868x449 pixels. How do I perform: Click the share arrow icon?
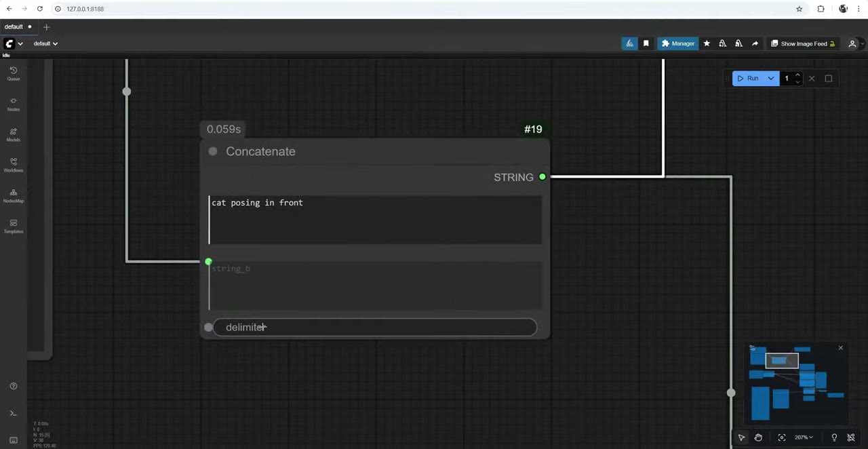click(755, 43)
